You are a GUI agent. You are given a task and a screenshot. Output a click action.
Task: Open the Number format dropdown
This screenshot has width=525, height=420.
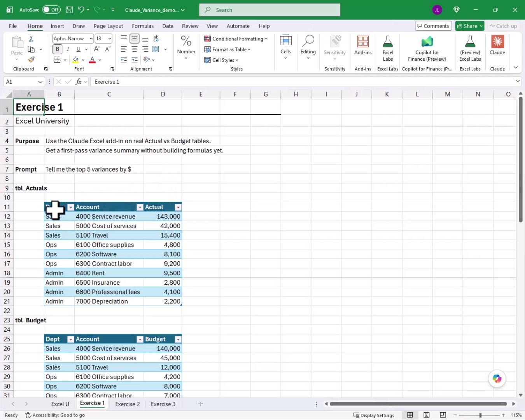click(x=186, y=47)
